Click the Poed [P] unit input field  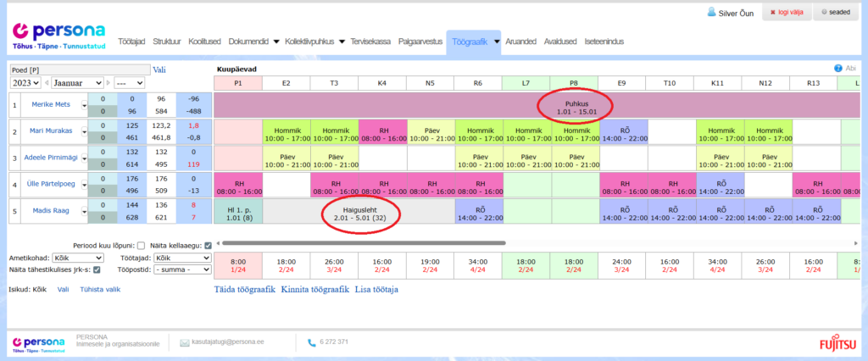(78, 69)
